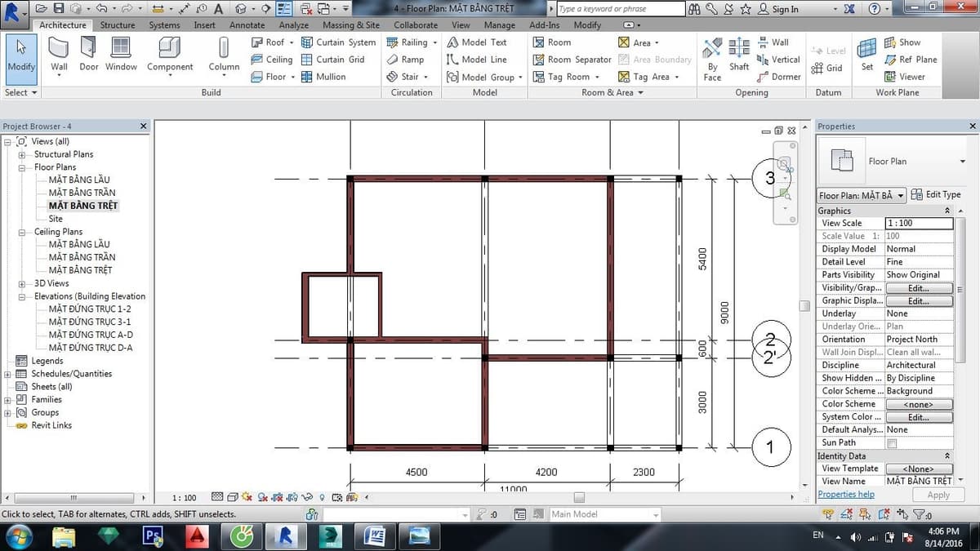Click the Photoshop icon in Windows taskbar
The height and width of the screenshot is (551, 980).
(153, 536)
